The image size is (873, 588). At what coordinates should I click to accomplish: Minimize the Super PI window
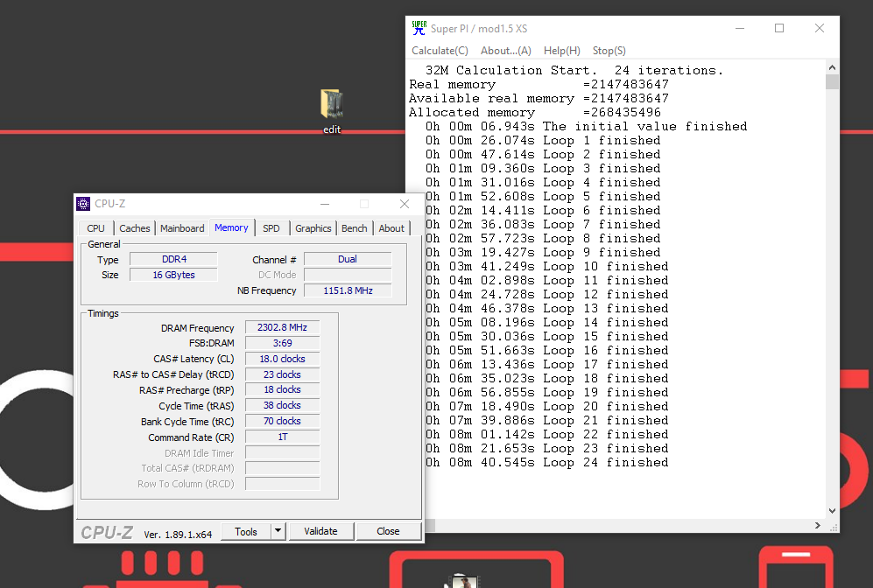(x=740, y=28)
